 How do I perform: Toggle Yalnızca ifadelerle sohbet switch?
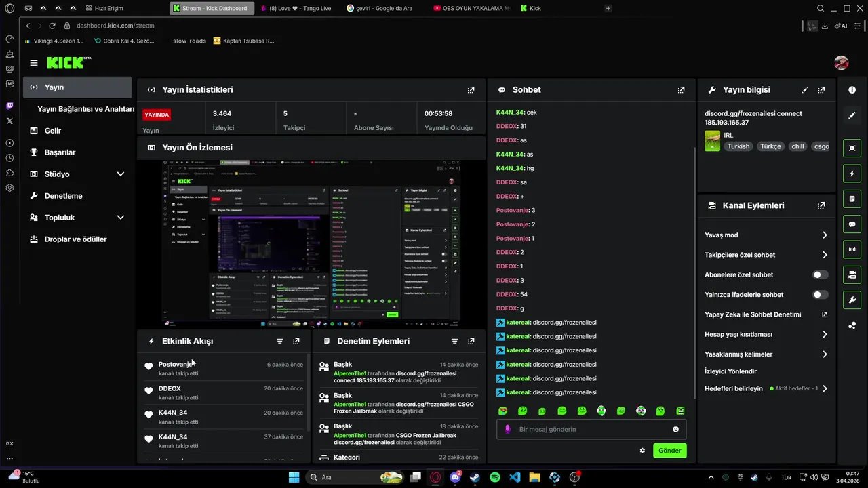point(821,295)
